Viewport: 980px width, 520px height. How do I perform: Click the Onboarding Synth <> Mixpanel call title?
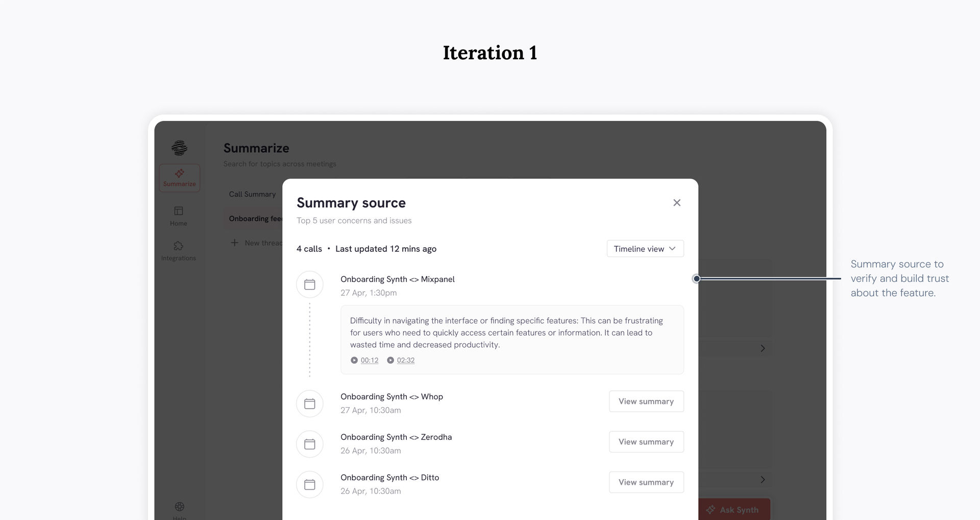(398, 279)
